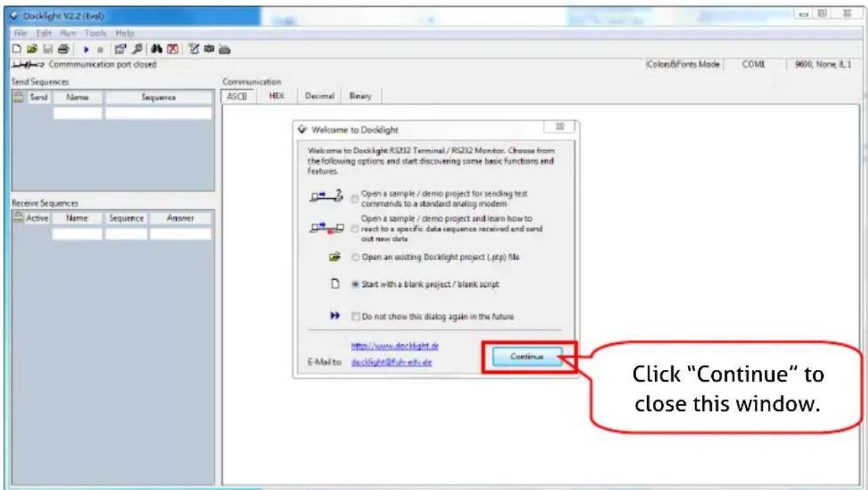Click the Colors&Fonts Mode status field

click(x=683, y=65)
